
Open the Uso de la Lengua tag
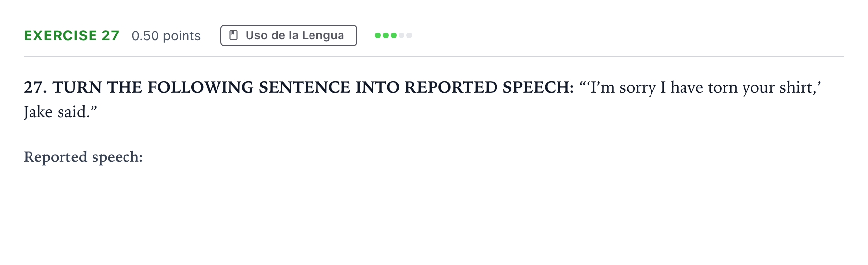coord(289,35)
